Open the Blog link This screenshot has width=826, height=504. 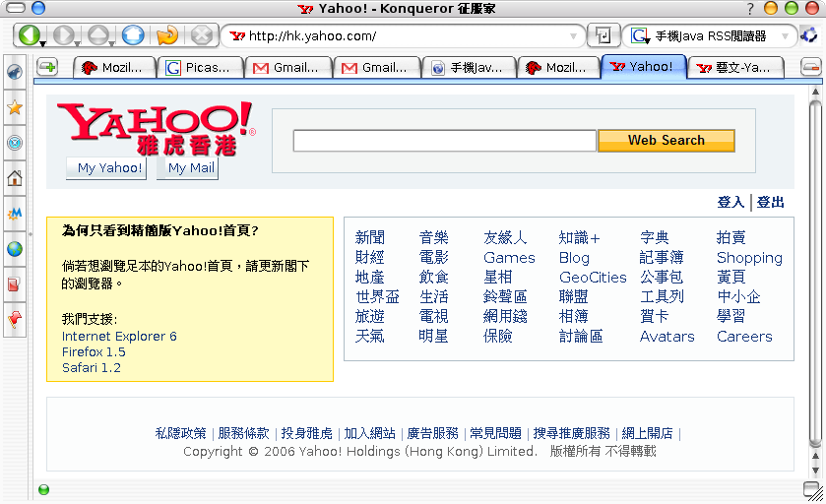pyautogui.click(x=574, y=258)
